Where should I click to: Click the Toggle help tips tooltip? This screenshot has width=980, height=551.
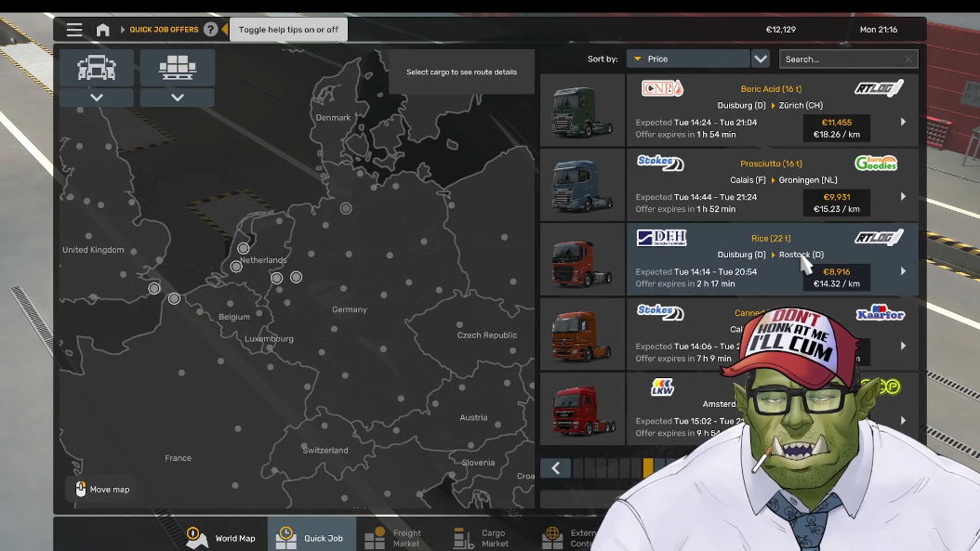tap(288, 30)
